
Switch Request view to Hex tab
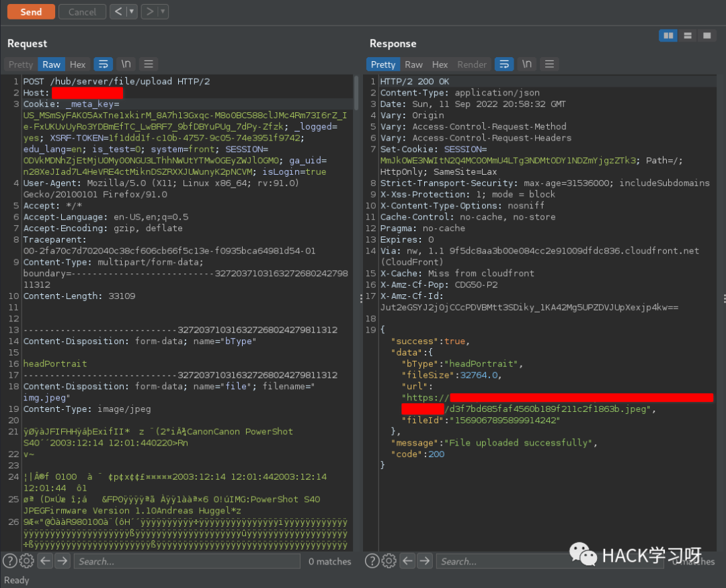click(78, 65)
